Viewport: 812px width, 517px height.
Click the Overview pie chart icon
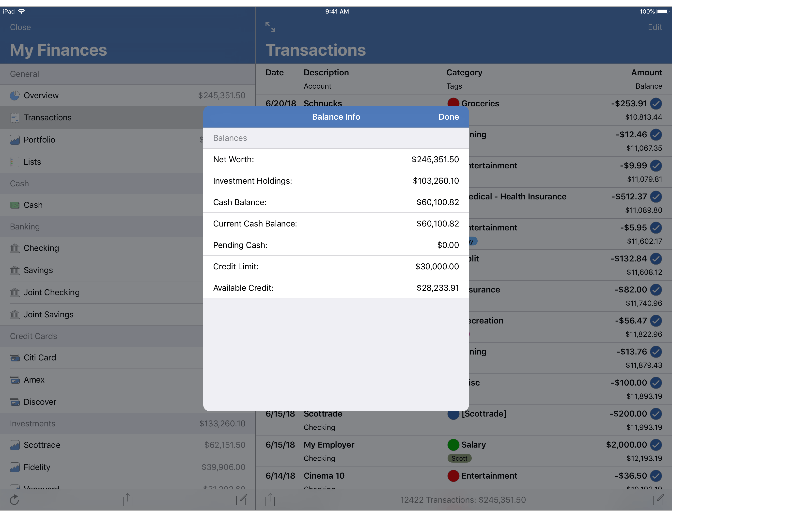coord(15,96)
